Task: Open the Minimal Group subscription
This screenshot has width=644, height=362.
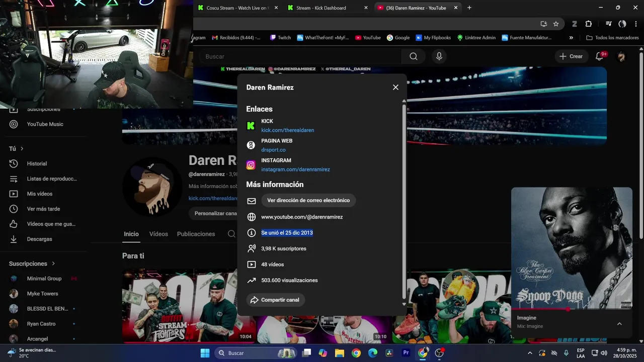Action: tap(44, 279)
